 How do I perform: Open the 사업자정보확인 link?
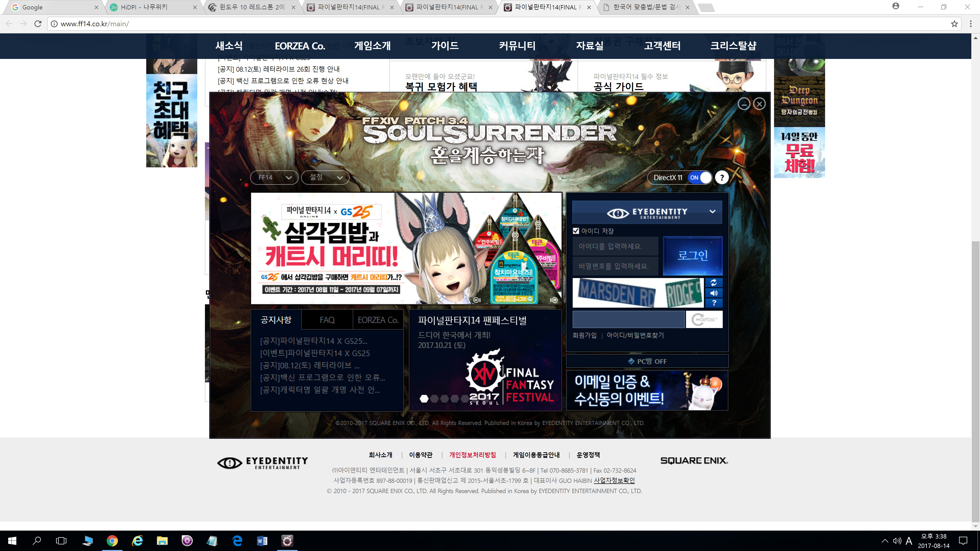coord(614,481)
